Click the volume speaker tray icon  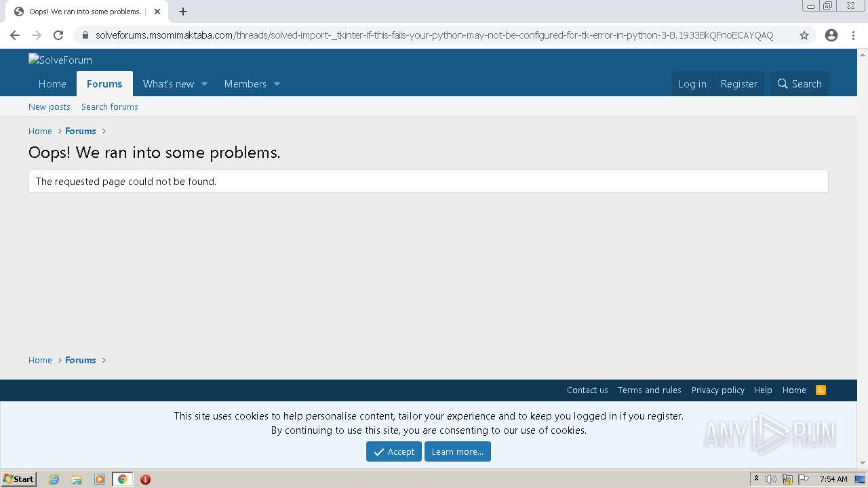coord(771,479)
